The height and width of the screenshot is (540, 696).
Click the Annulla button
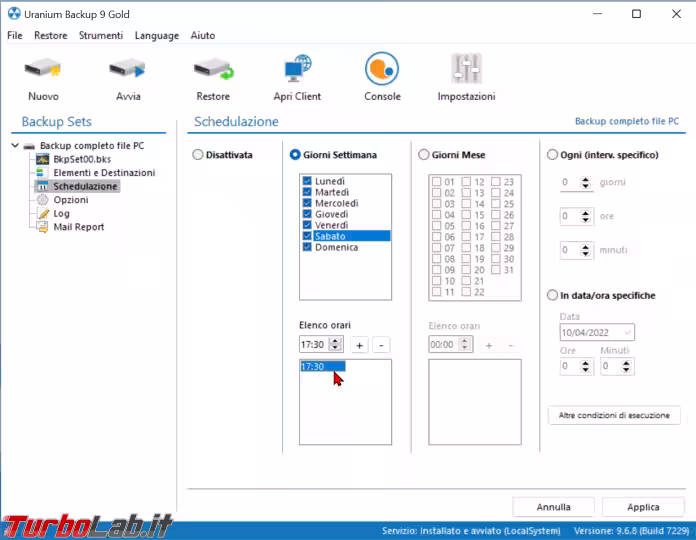click(554, 507)
